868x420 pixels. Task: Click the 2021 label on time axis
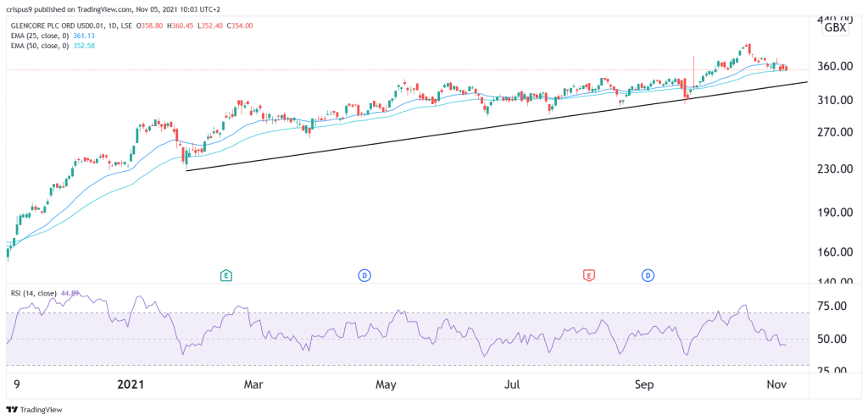coord(131,384)
